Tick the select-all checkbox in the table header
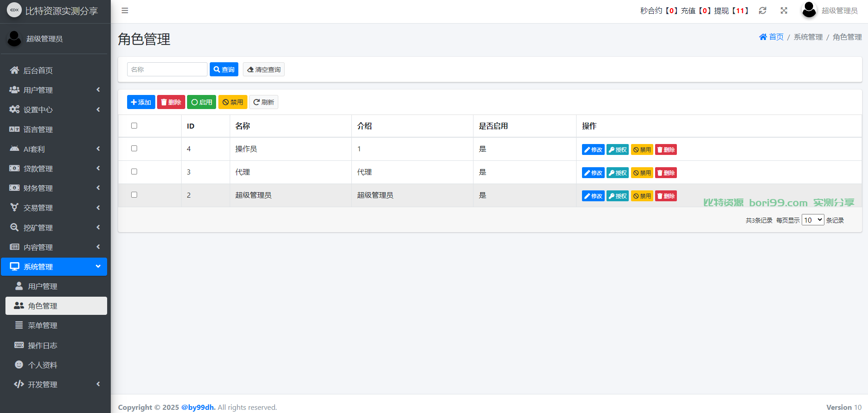 point(134,126)
